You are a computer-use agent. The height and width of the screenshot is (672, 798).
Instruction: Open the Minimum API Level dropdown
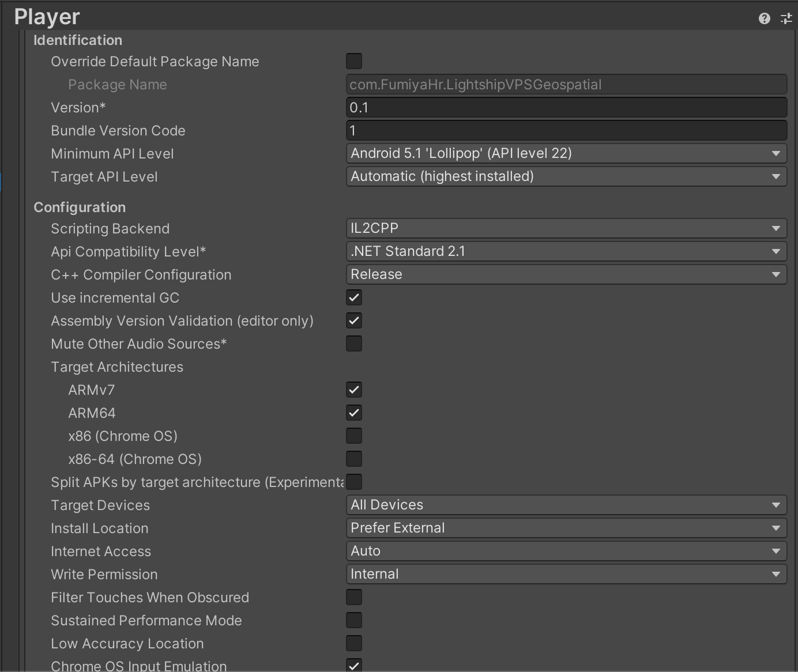tap(566, 153)
